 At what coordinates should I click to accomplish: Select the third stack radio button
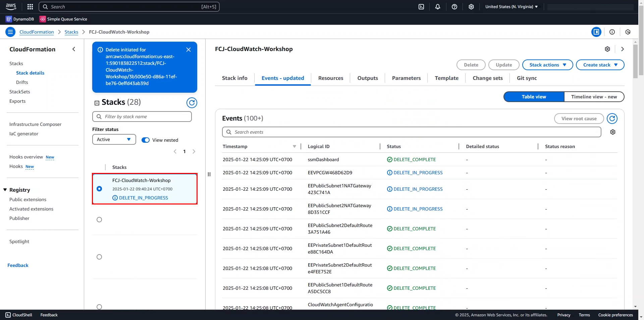pos(99,257)
